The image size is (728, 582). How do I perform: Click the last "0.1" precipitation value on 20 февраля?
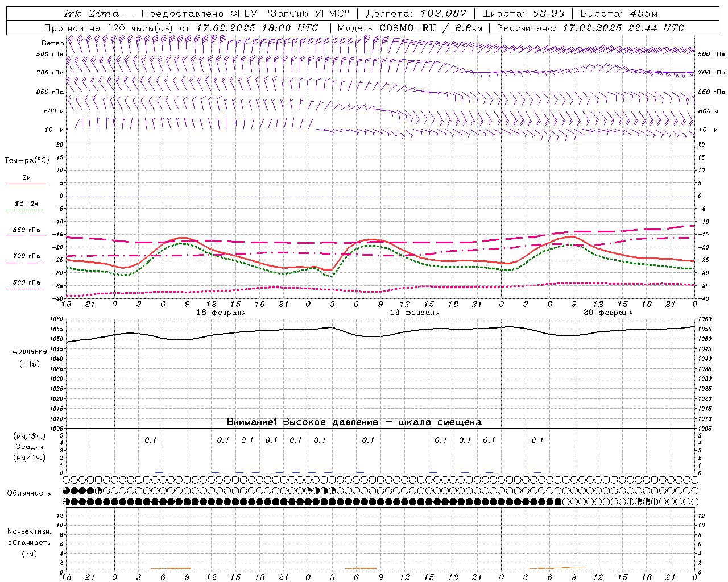(537, 440)
